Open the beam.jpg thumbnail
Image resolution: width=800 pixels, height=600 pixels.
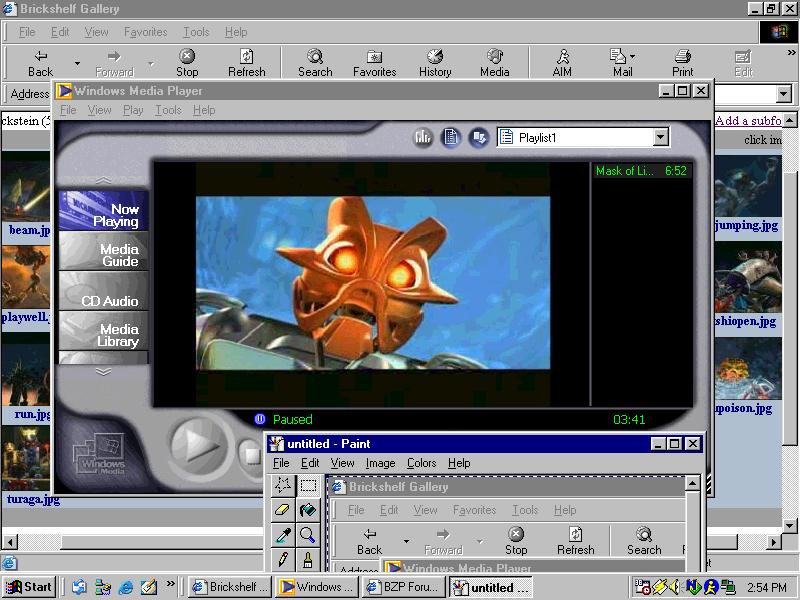[26, 187]
